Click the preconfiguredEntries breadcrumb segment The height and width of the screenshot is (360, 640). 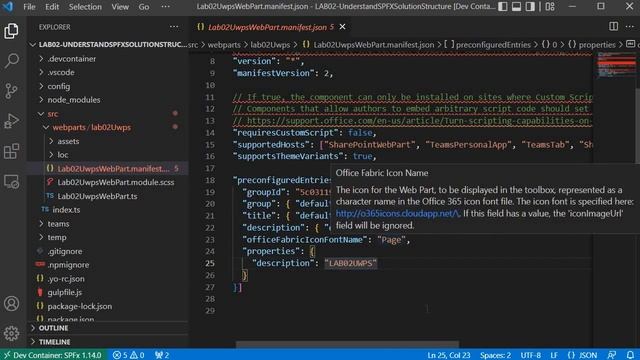(x=493, y=45)
